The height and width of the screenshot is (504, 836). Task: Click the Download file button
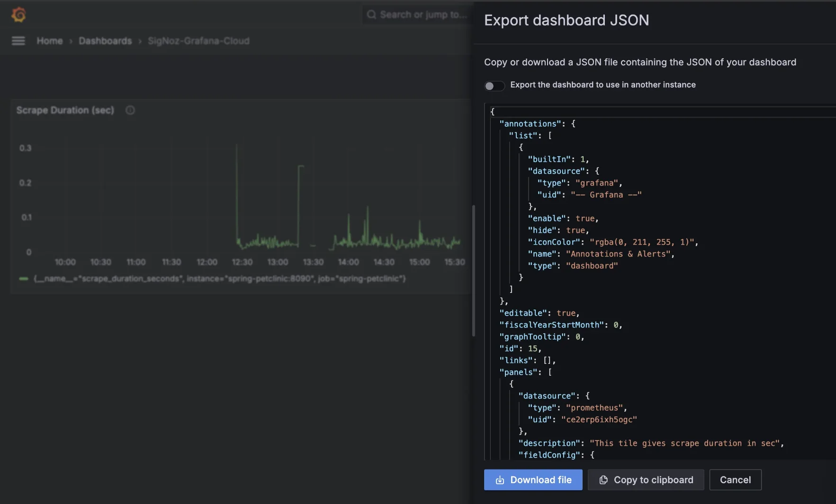pyautogui.click(x=533, y=480)
